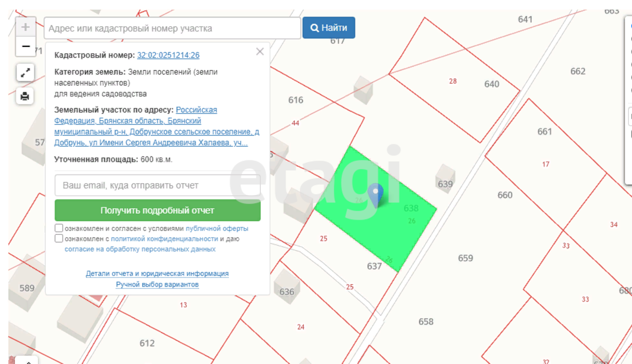Print the map using the printer icon
Viewport: 632px width, 364px height.
click(25, 96)
